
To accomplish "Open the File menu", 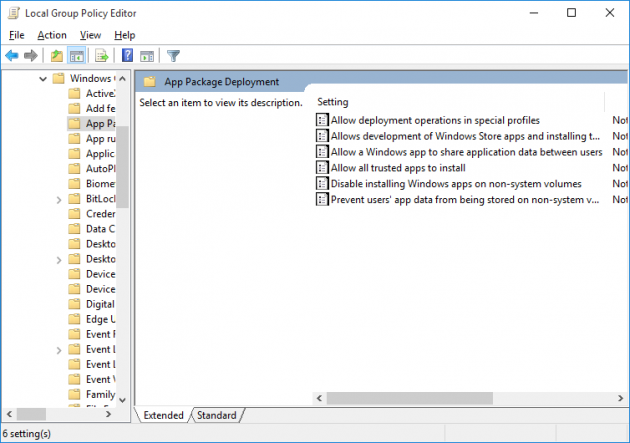I will point(16,35).
